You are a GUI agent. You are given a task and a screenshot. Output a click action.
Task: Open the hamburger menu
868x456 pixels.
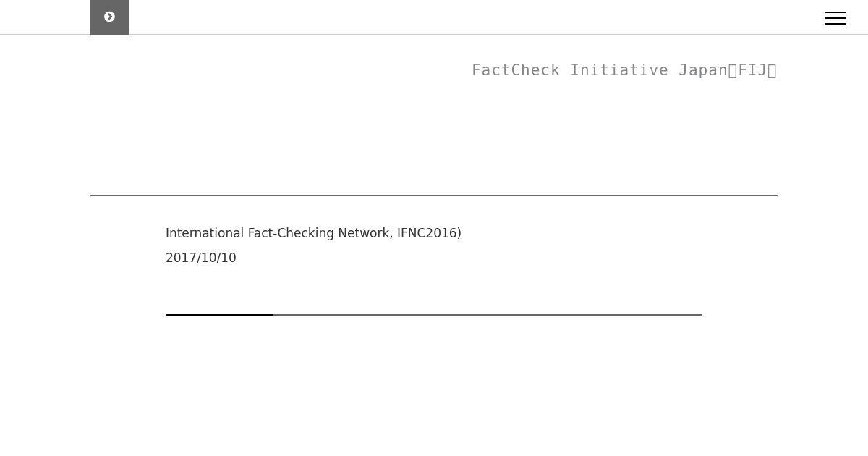pos(835,18)
